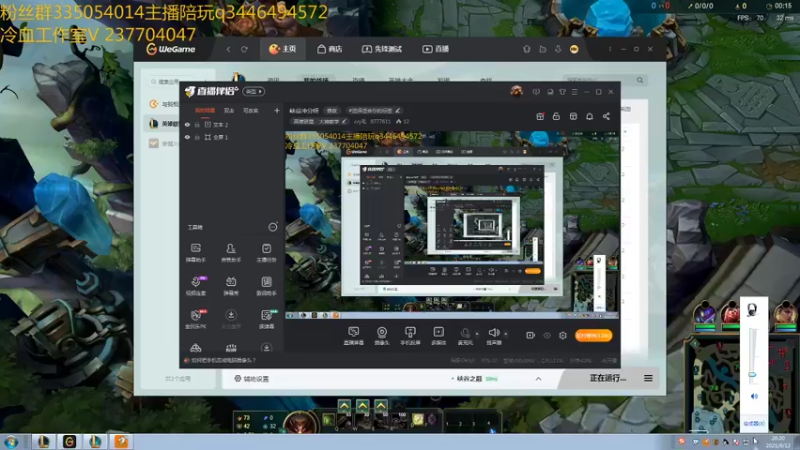Go back in WeGame navigation

tap(229, 49)
